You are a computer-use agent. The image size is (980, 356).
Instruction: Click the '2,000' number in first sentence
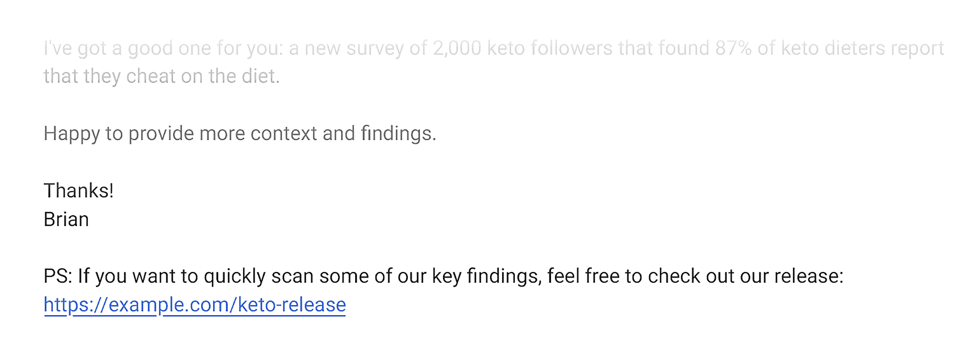click(457, 48)
